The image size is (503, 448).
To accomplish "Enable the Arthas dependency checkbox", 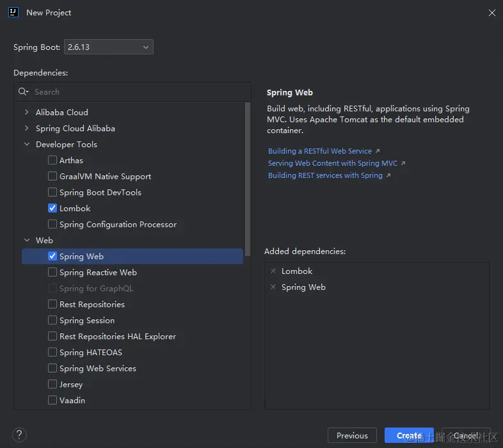I will point(52,160).
